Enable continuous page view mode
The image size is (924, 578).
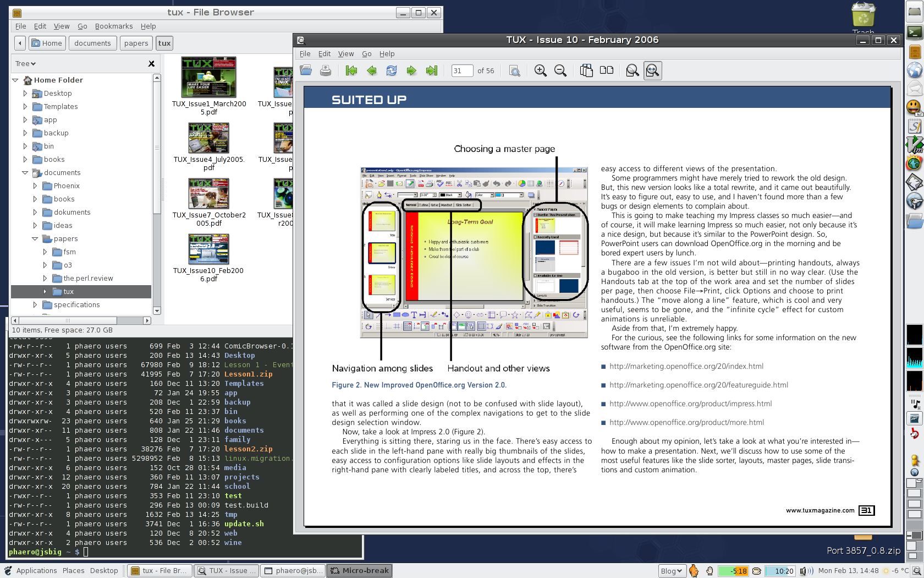click(586, 70)
